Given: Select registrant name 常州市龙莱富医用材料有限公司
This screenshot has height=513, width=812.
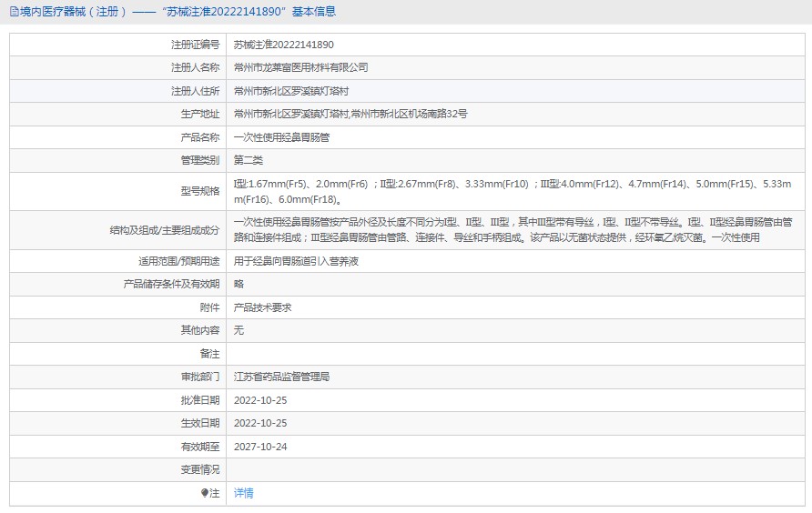Looking at the screenshot, I should [301, 67].
